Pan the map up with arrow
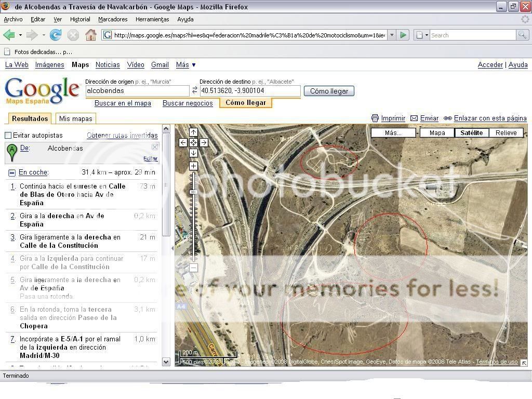The height and width of the screenshot is (399, 532). (193, 132)
